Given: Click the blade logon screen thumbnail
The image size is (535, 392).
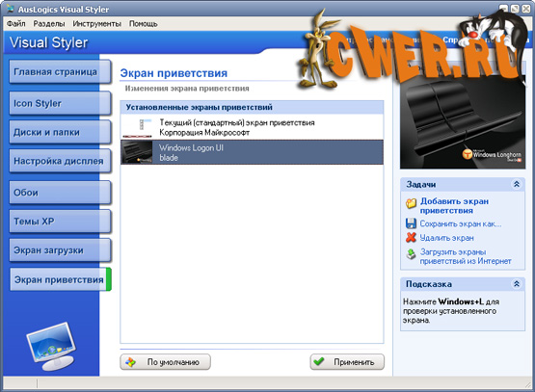Looking at the screenshot, I should tap(137, 152).
